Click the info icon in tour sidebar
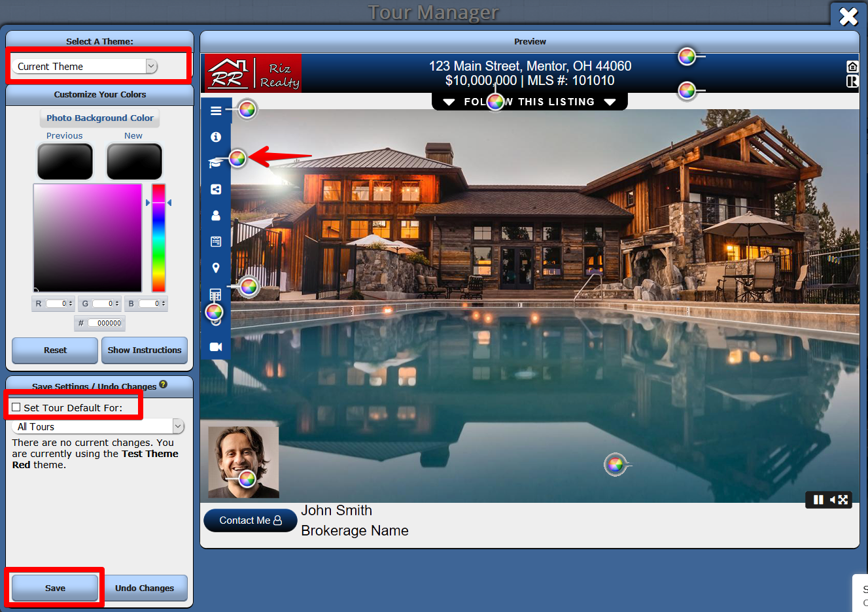 [216, 137]
